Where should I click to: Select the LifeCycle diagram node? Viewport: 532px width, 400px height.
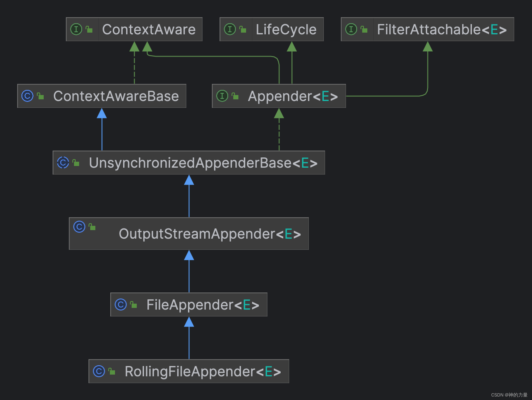(x=286, y=29)
